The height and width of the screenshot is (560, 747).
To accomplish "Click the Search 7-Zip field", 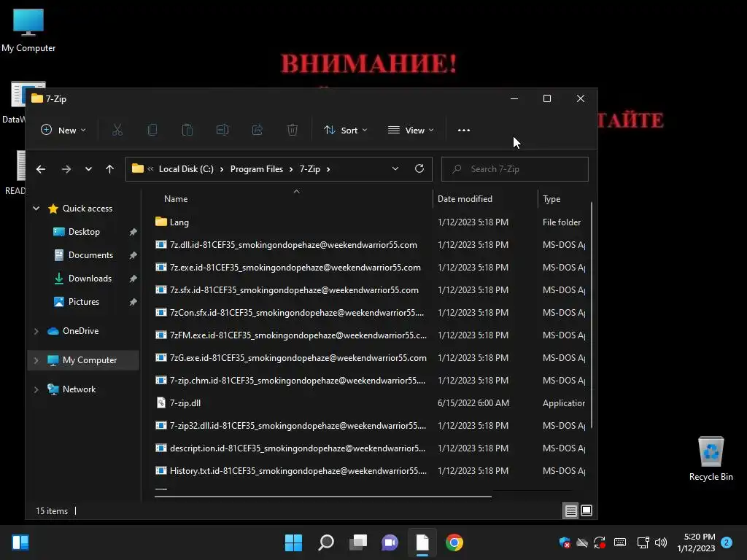I will [514, 169].
